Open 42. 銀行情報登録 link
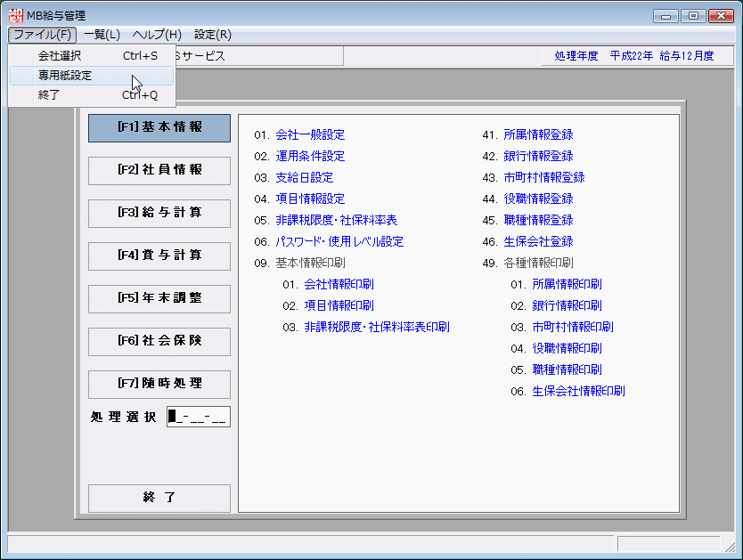The height and width of the screenshot is (560, 743). (538, 156)
